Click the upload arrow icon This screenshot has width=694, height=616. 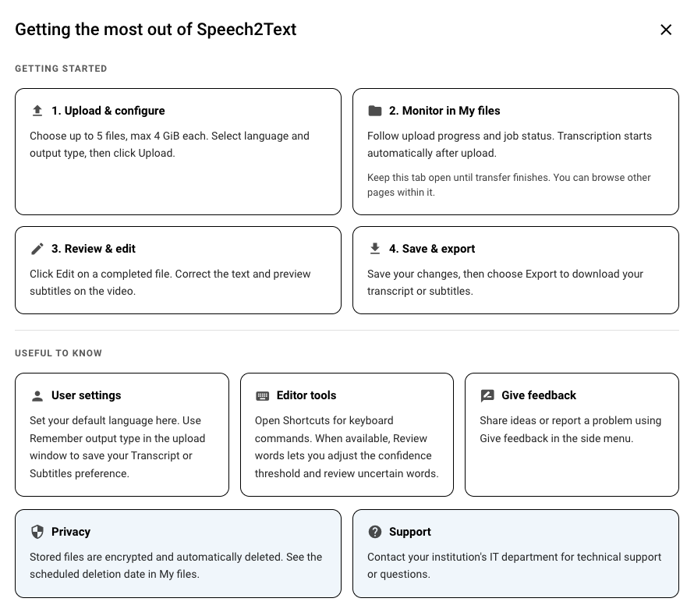pos(37,111)
